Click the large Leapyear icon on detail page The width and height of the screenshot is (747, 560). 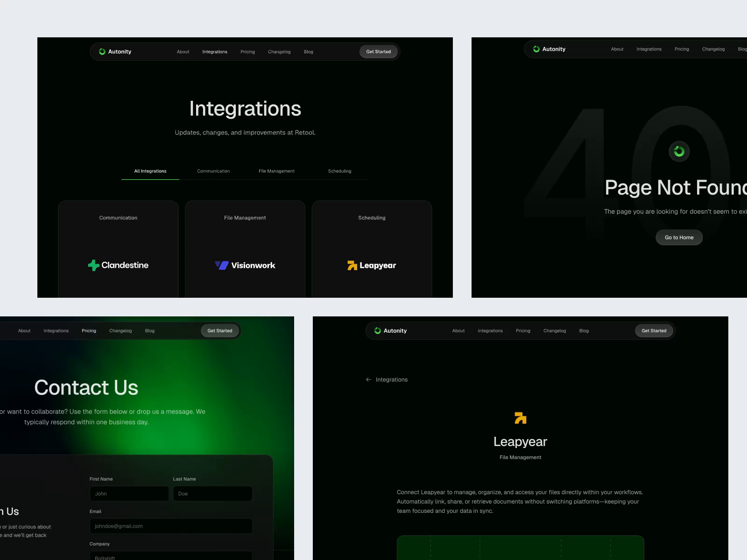click(520, 419)
